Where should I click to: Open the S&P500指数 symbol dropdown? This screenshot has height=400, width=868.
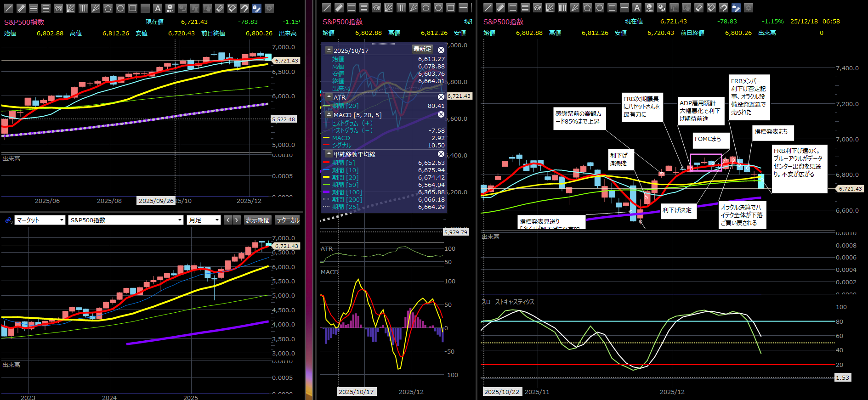pos(126,220)
